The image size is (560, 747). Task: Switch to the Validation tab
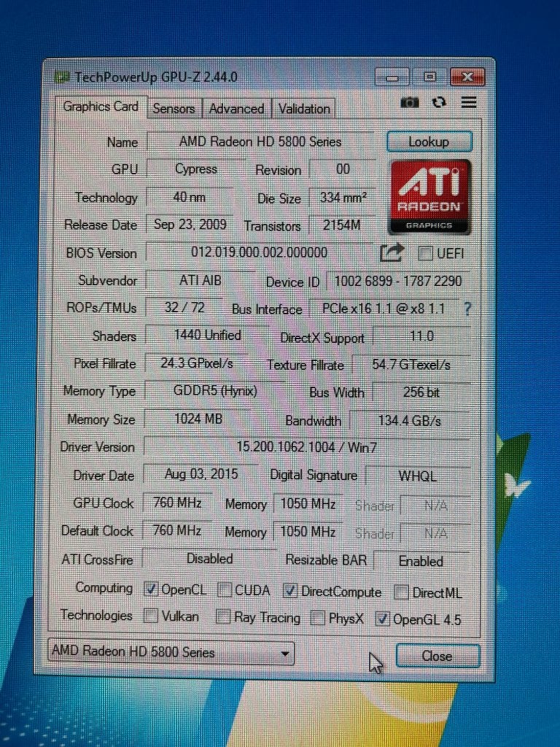pos(304,109)
